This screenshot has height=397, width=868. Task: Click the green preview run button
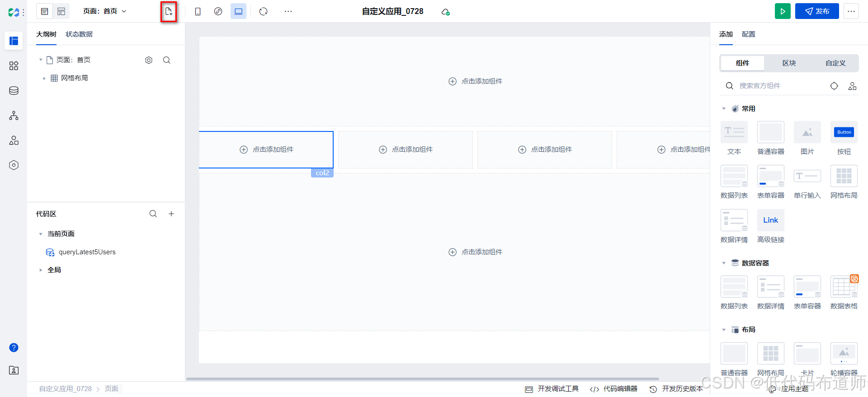[x=783, y=11]
